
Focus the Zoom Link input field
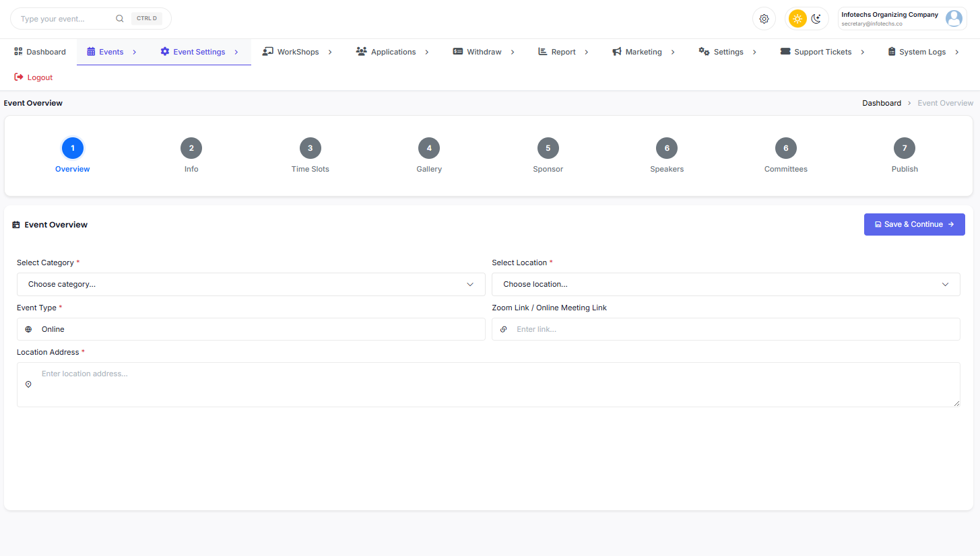point(734,329)
